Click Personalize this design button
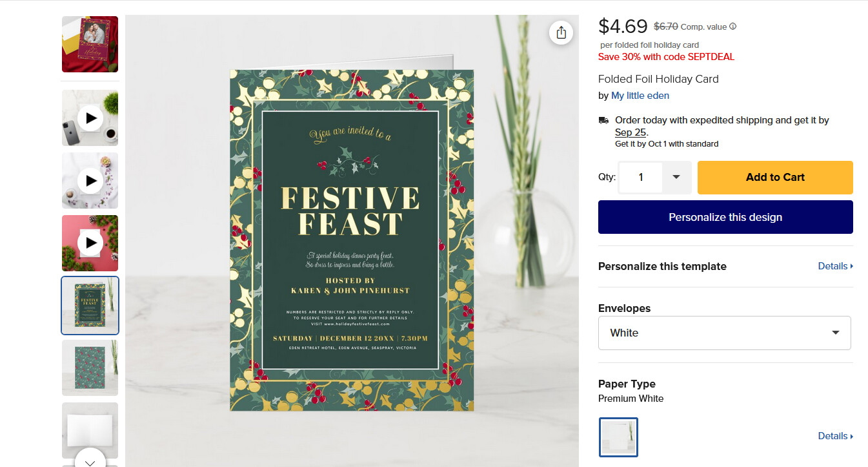Screen dimensions: 868x467 click(x=725, y=217)
